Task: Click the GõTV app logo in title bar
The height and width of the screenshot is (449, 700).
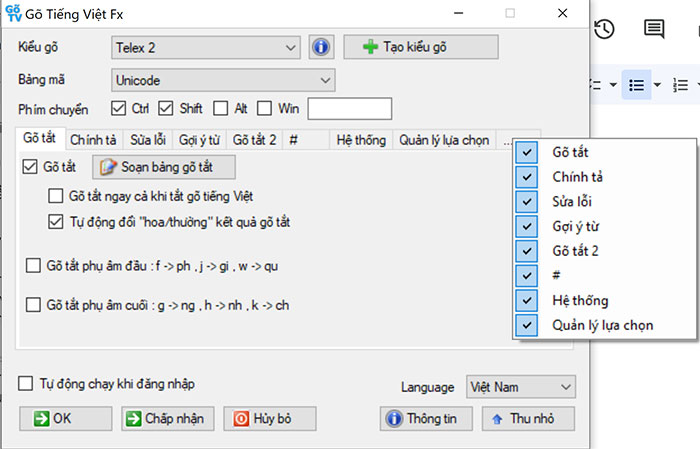Action: [14, 13]
